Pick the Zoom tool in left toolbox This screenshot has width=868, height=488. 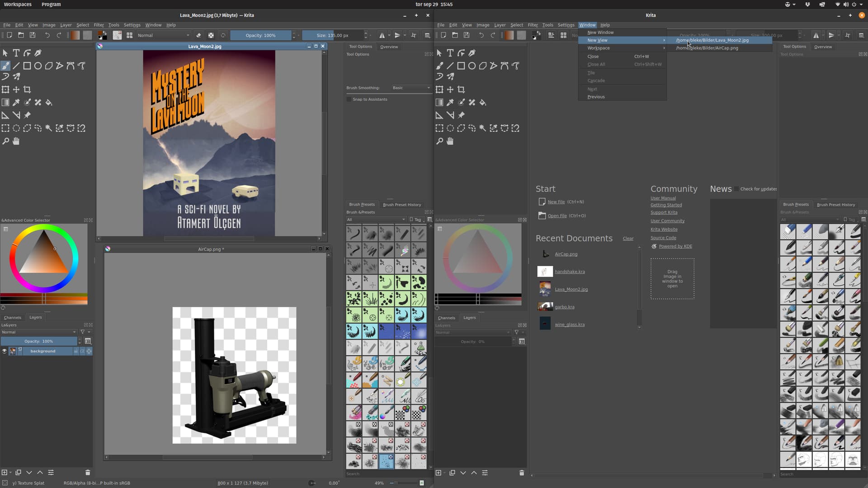click(5, 141)
